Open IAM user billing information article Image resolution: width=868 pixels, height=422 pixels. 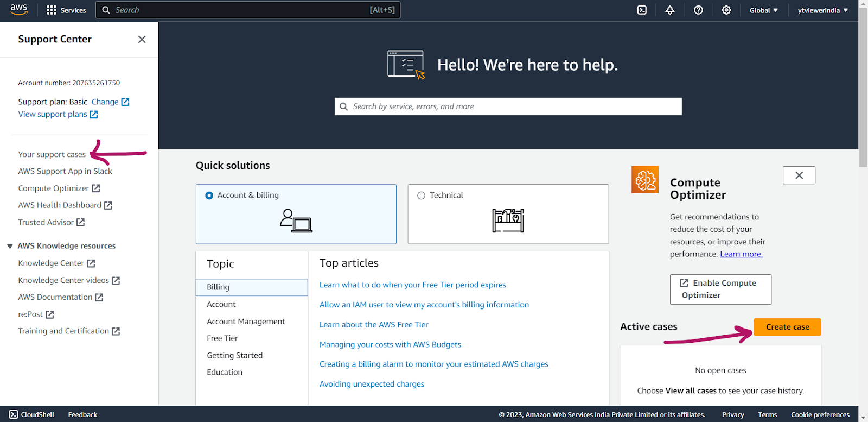click(x=424, y=305)
